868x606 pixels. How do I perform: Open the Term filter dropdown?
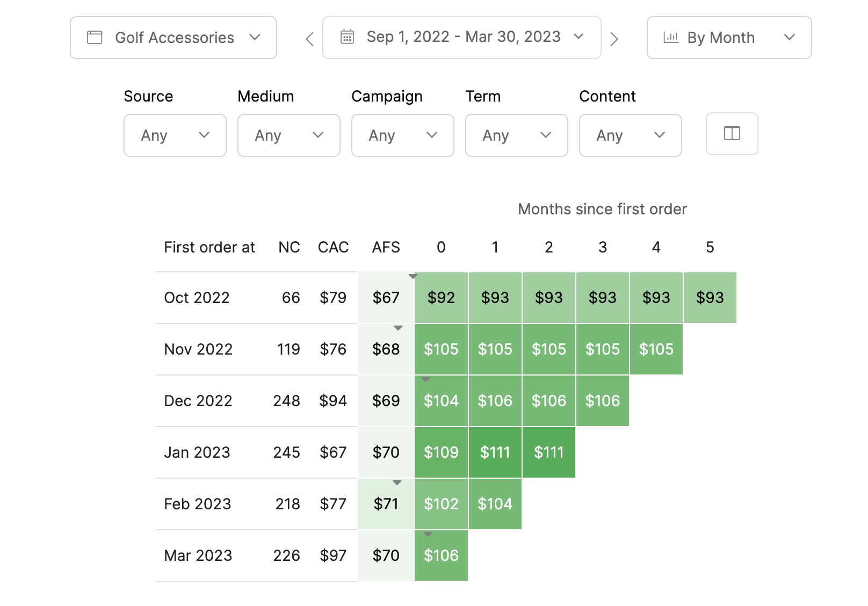517,135
